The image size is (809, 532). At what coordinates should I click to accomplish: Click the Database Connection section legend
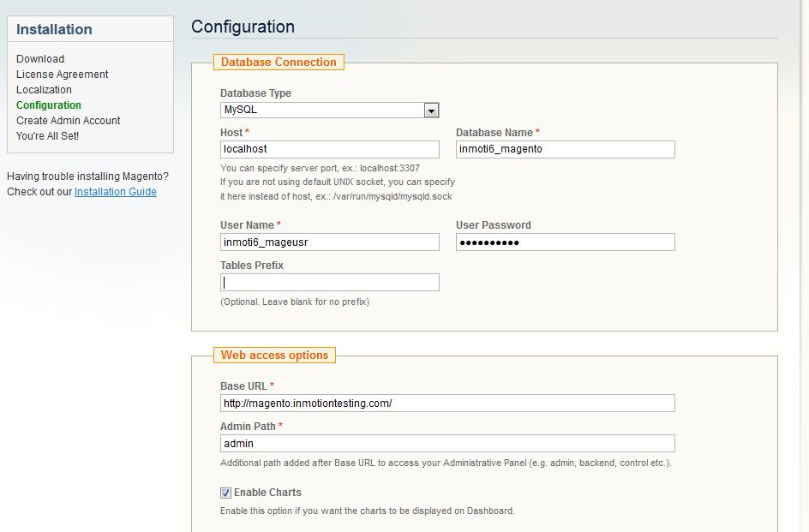pos(279,63)
